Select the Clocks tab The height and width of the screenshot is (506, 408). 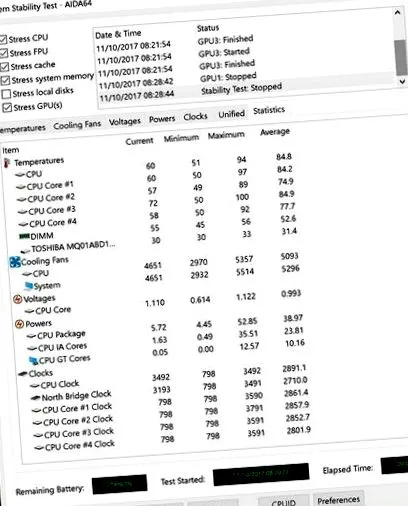[195, 116]
